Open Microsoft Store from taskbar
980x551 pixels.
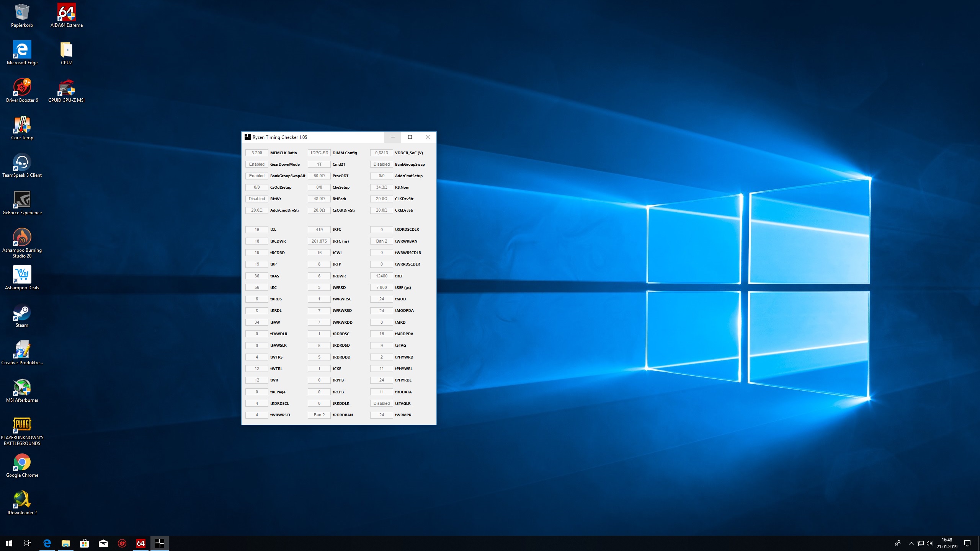coord(84,543)
